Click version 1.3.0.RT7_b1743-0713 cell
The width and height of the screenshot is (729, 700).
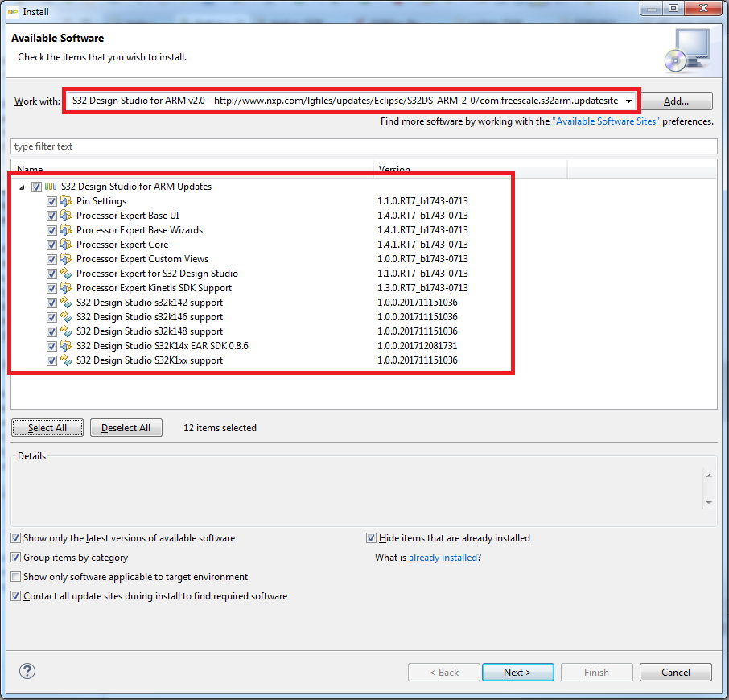[422, 288]
